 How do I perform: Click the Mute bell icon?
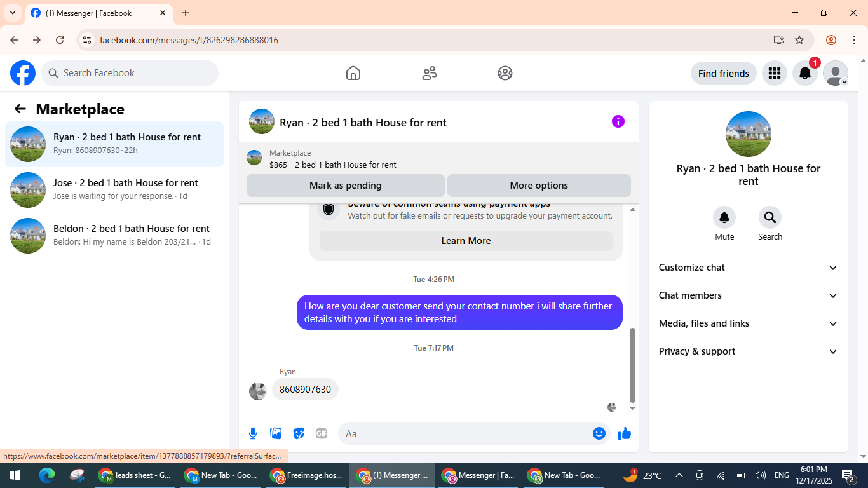pos(724,217)
